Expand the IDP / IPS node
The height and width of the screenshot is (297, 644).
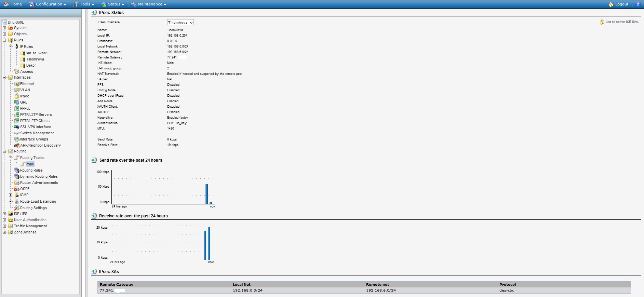point(4,214)
